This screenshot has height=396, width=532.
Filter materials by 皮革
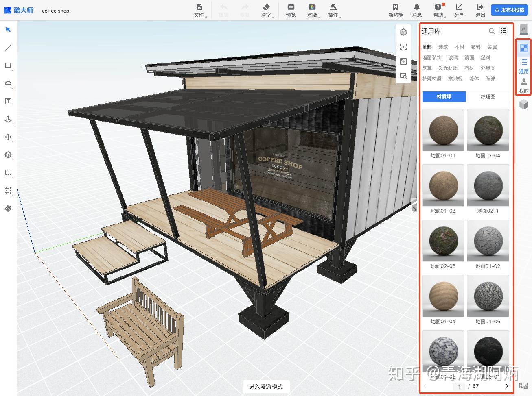[427, 68]
